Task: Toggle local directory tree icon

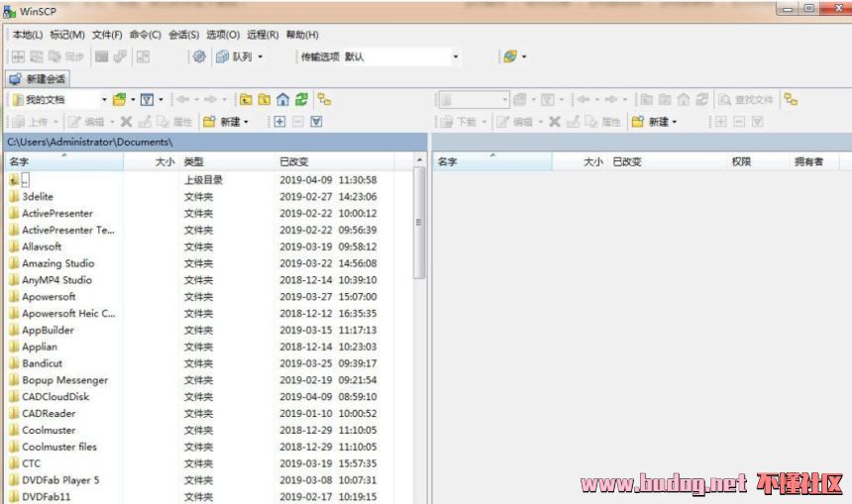Action: [x=324, y=99]
